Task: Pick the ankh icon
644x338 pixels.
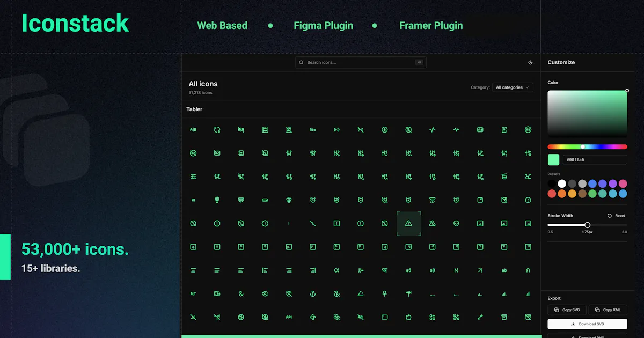Action: pyautogui.click(x=384, y=294)
